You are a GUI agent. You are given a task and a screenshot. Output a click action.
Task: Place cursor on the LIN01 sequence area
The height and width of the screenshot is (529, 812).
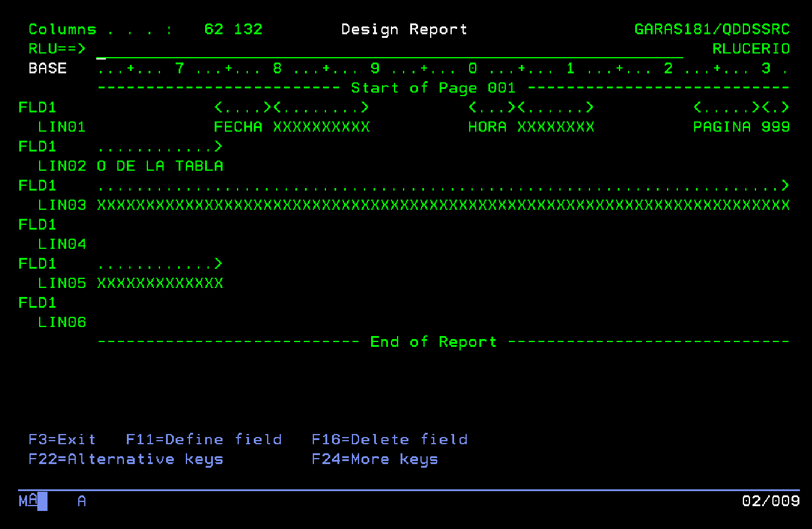pyautogui.click(x=62, y=127)
